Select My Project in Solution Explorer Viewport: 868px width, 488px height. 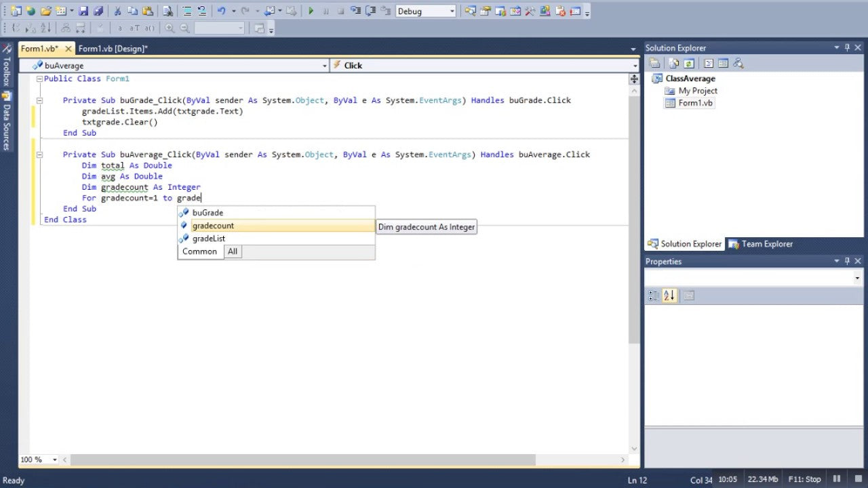click(697, 91)
